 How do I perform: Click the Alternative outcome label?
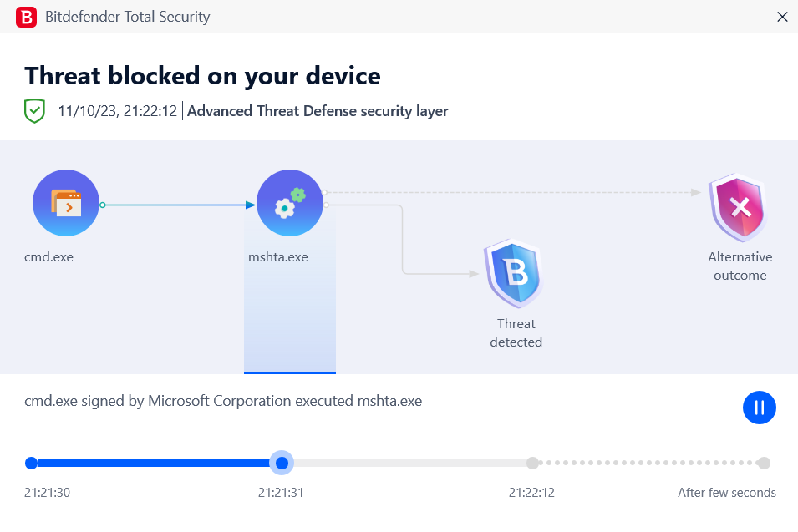[x=740, y=266]
